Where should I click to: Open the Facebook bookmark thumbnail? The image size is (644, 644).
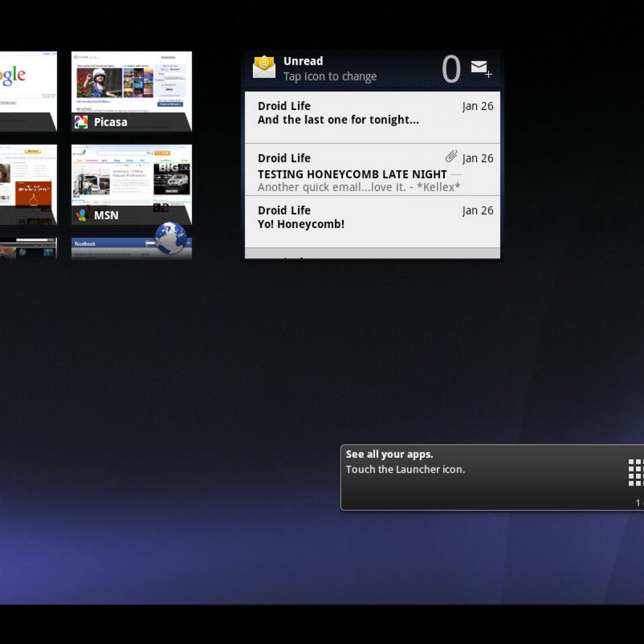pyautogui.click(x=113, y=250)
